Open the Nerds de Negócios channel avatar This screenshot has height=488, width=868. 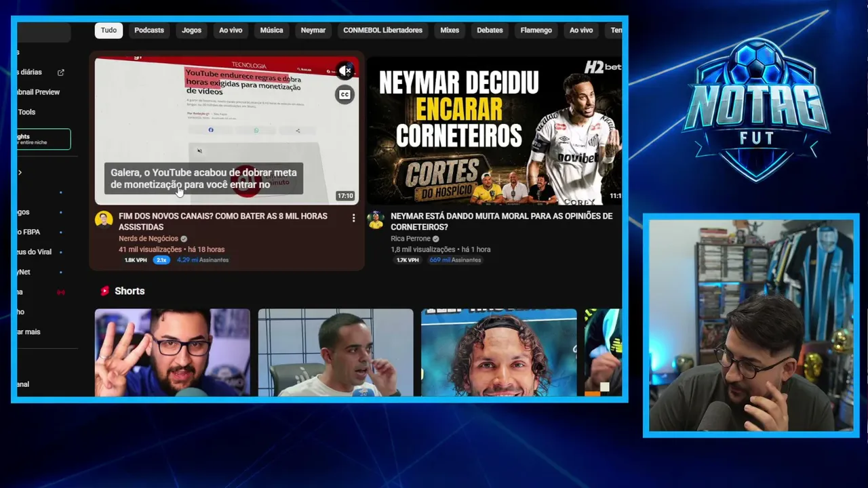tap(104, 220)
